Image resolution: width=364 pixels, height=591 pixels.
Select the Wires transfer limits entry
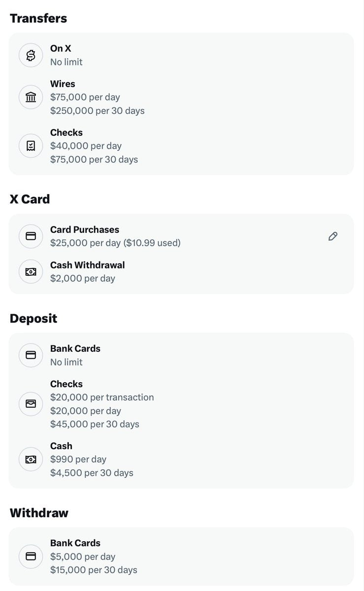pos(181,97)
